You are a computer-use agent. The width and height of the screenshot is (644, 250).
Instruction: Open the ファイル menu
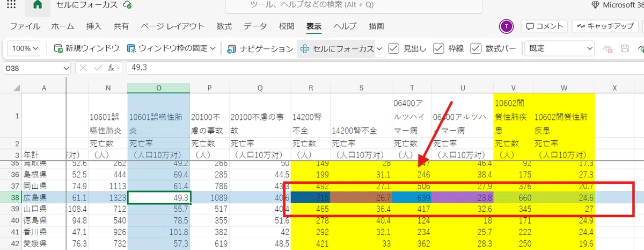[x=25, y=26]
